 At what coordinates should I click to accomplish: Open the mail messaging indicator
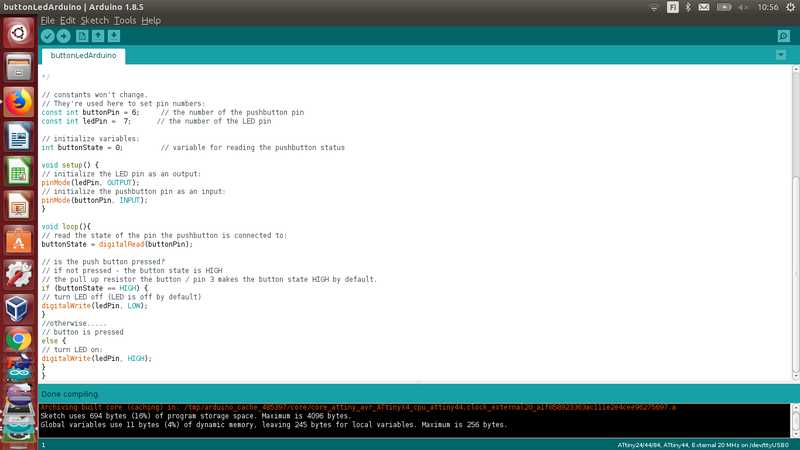click(x=704, y=7)
